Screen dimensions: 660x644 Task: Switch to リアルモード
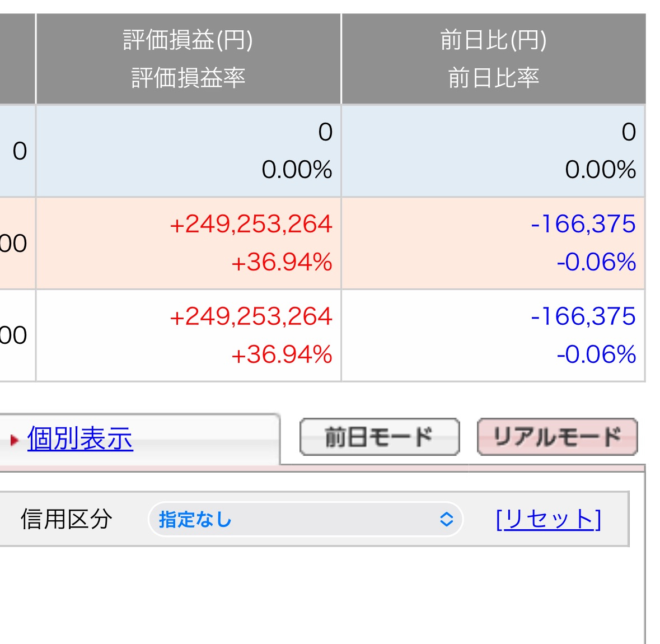[557, 437]
